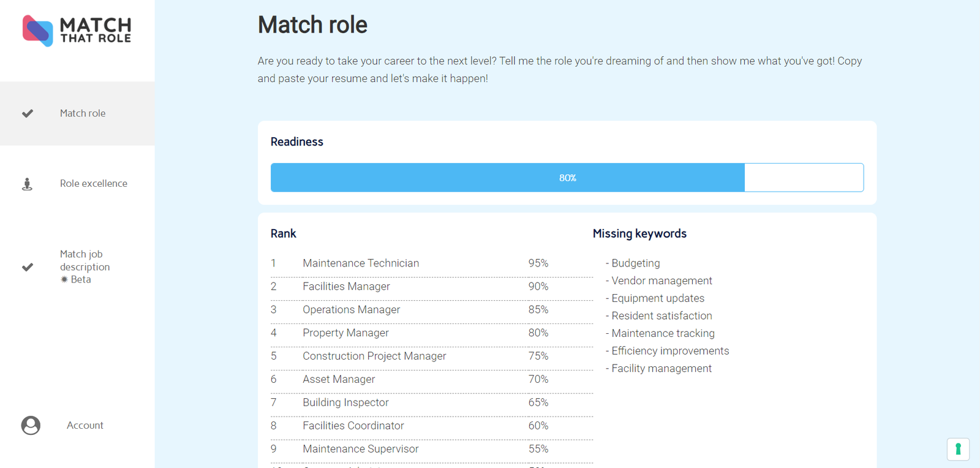Click the checkmark icon beside Match role
Screen dimensions: 980x468
click(x=28, y=113)
